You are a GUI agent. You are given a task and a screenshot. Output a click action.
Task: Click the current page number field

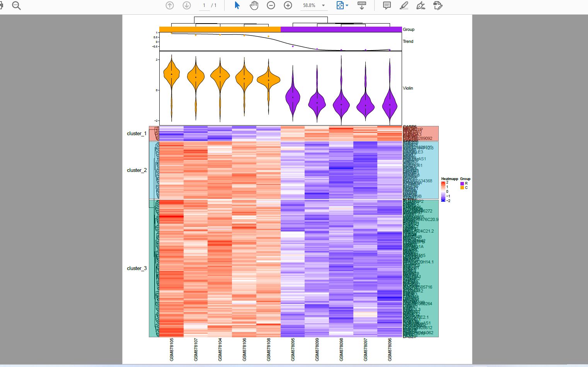204,5
